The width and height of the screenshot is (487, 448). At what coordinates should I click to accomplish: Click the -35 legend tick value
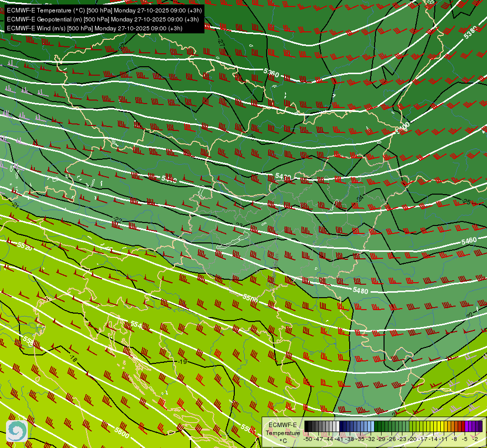(x=360, y=440)
